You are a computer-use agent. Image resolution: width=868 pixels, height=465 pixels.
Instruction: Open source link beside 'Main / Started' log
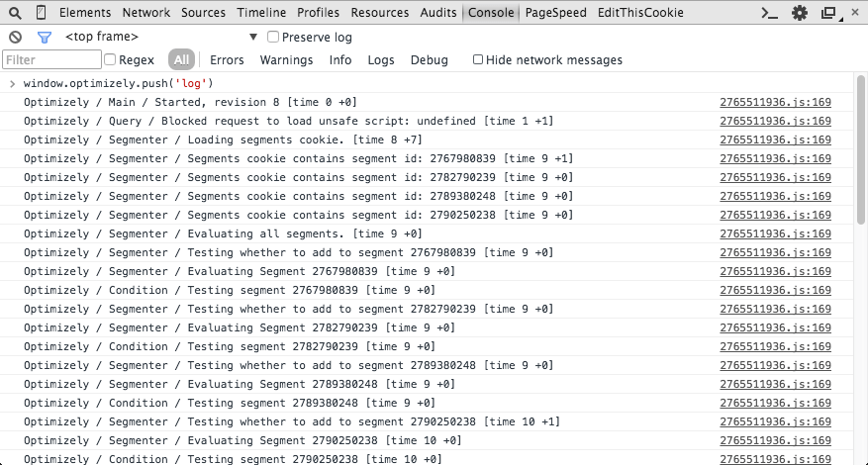[x=775, y=102]
